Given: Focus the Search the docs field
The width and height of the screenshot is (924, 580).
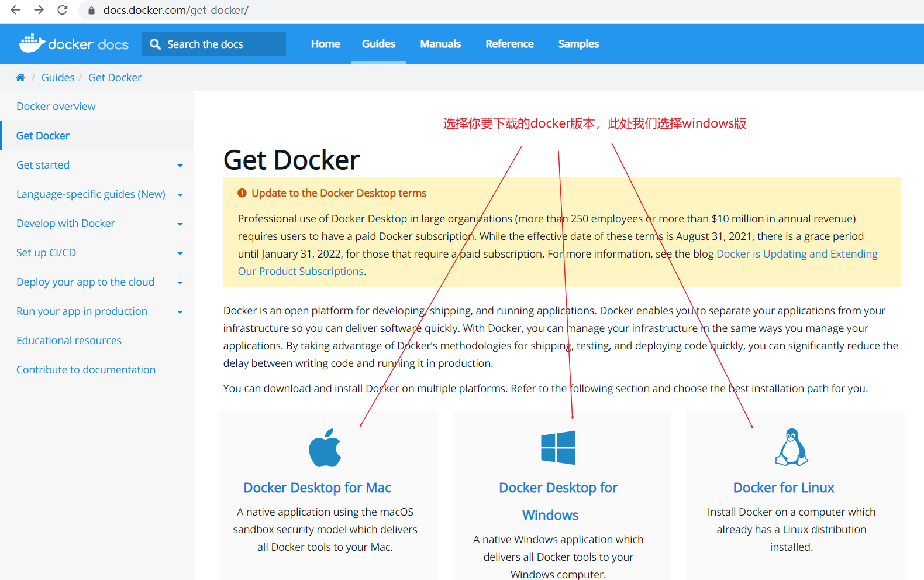Looking at the screenshot, I should 214,44.
